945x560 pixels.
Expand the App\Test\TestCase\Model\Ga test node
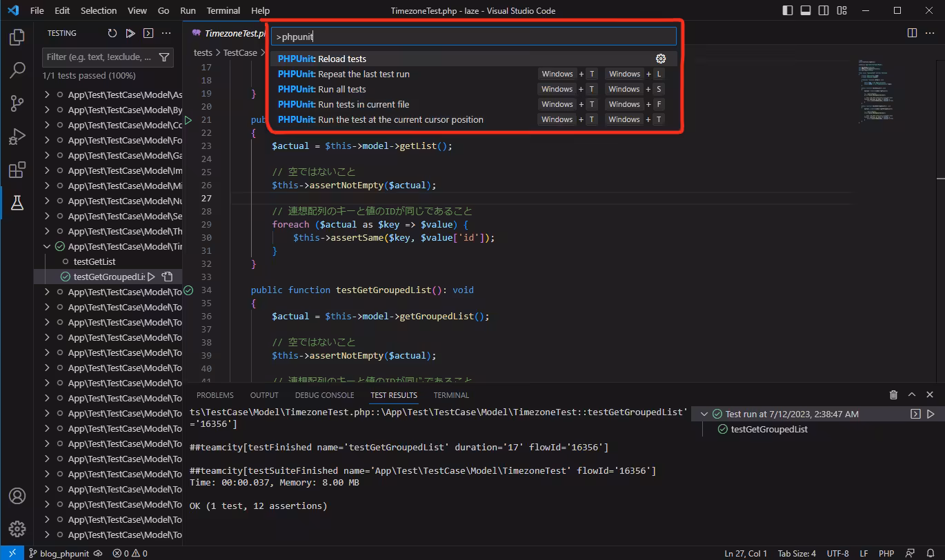[x=47, y=155]
